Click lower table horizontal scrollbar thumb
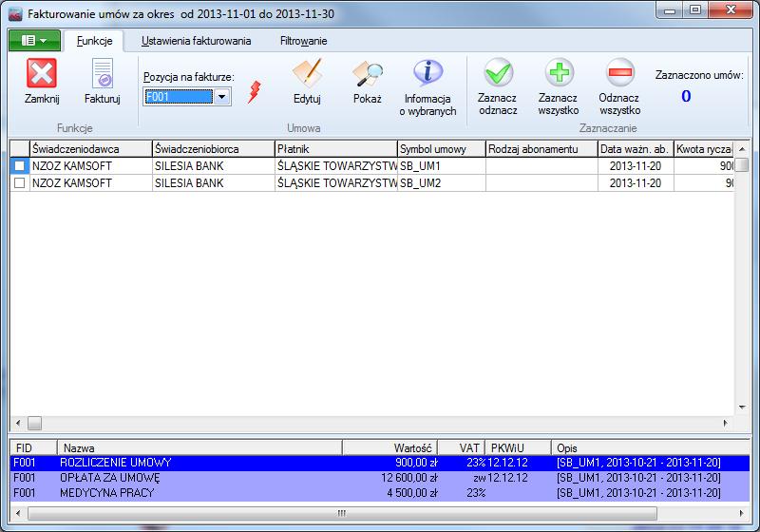Viewport: 760px width, 532px height. pos(342,513)
